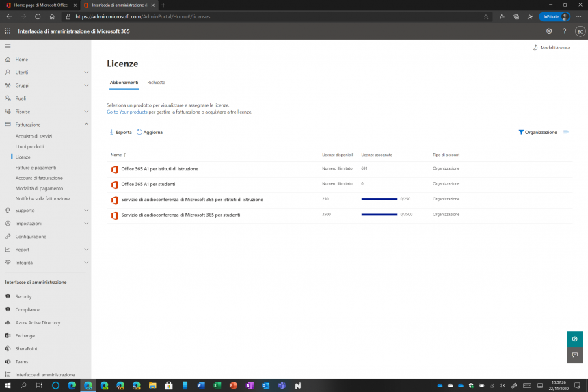588x392 pixels.
Task: Open Notifiche sulla fatturazione menu item
Action: [x=42, y=199]
